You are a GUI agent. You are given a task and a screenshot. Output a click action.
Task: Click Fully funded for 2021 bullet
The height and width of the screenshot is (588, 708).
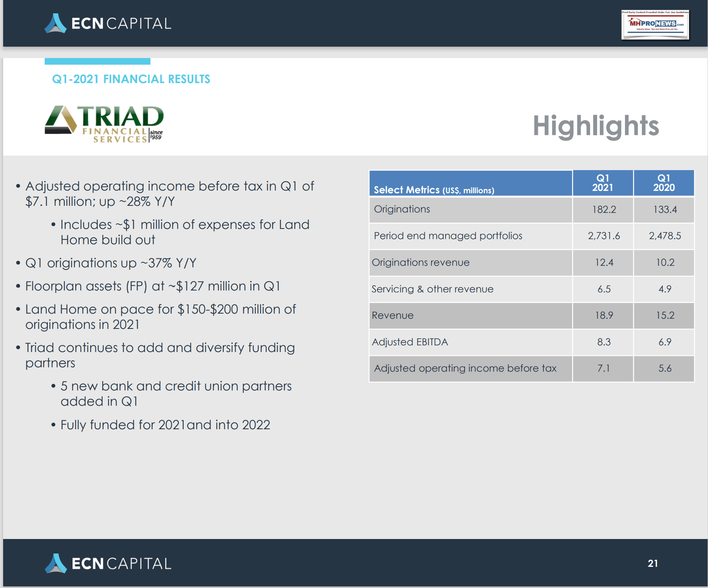pyautogui.click(x=165, y=425)
